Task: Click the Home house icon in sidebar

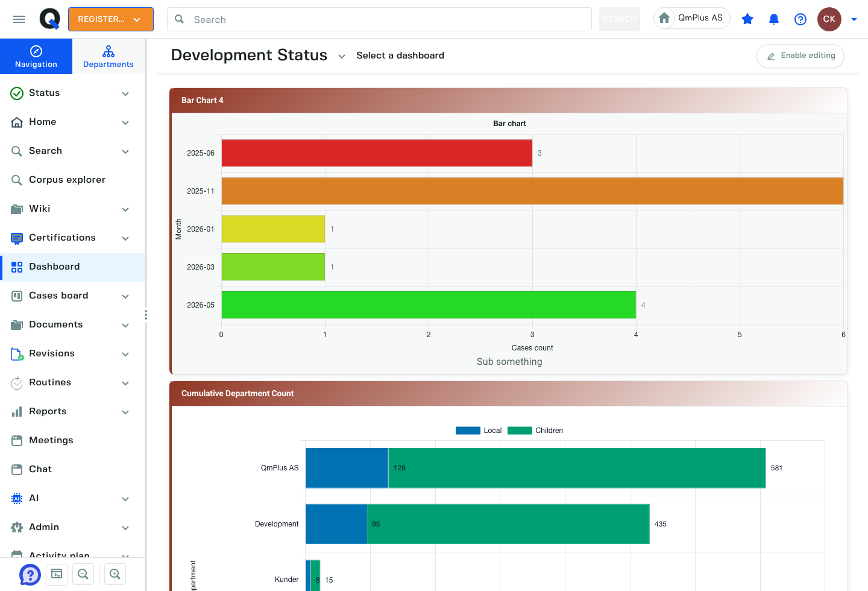Action: click(x=17, y=122)
